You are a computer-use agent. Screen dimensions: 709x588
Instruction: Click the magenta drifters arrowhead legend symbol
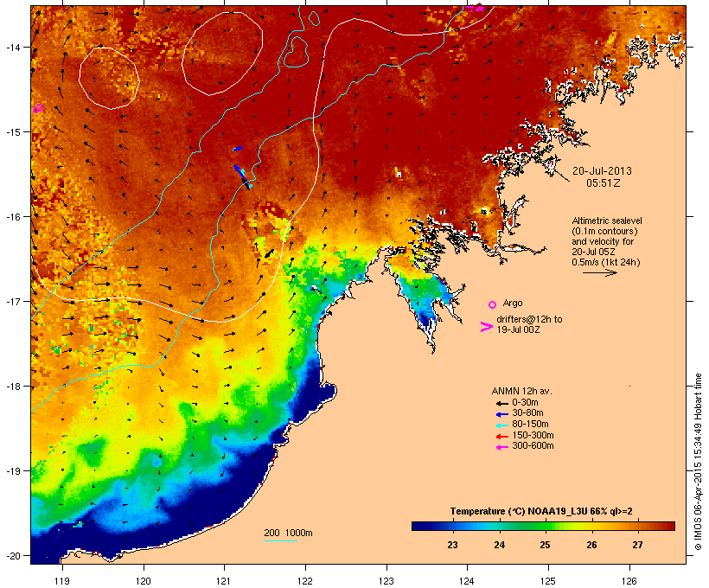click(x=487, y=327)
